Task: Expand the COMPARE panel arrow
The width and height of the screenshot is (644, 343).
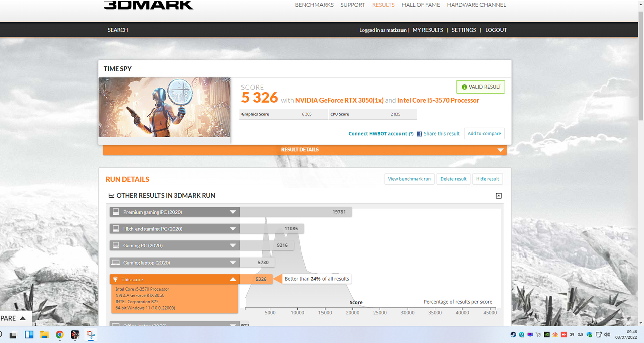Action: [x=23, y=318]
